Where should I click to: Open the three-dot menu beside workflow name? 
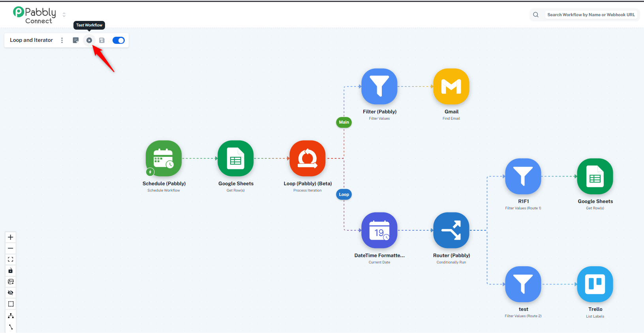[x=62, y=40]
